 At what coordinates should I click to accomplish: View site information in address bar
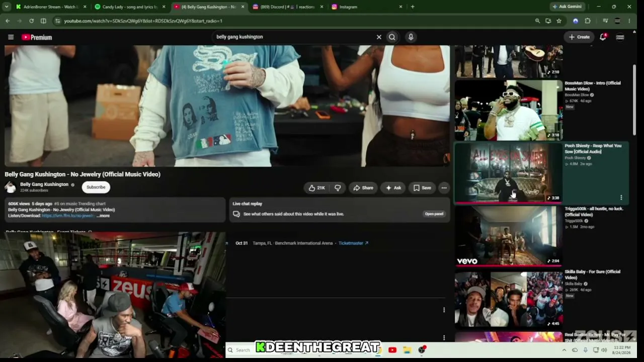[x=57, y=21]
